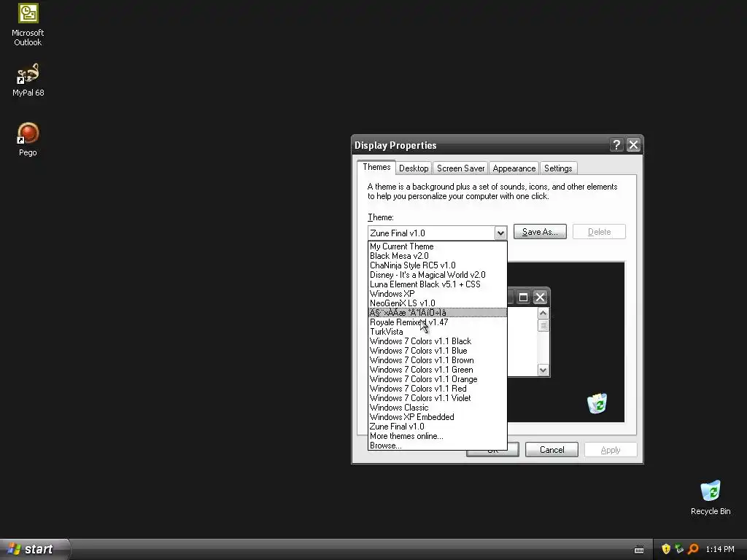Select the Recycle Bin on desktop
Viewport: 747px width, 560px height.
pos(711,497)
